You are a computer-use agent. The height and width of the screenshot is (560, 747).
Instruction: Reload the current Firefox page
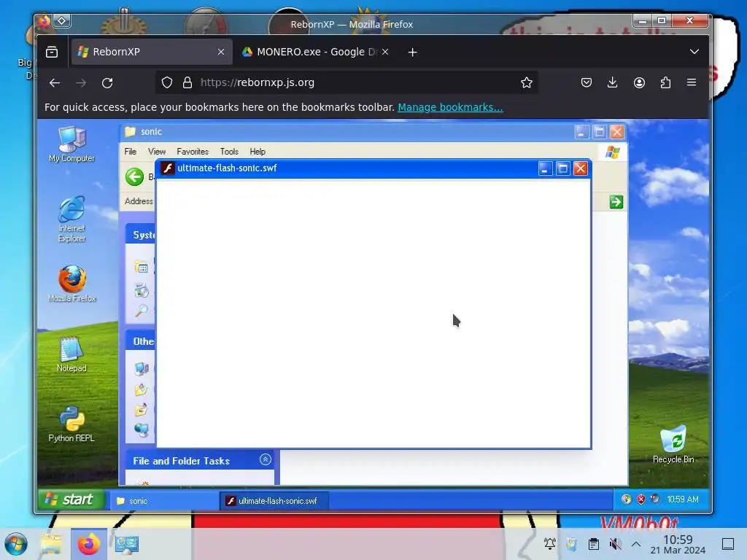[x=107, y=83]
